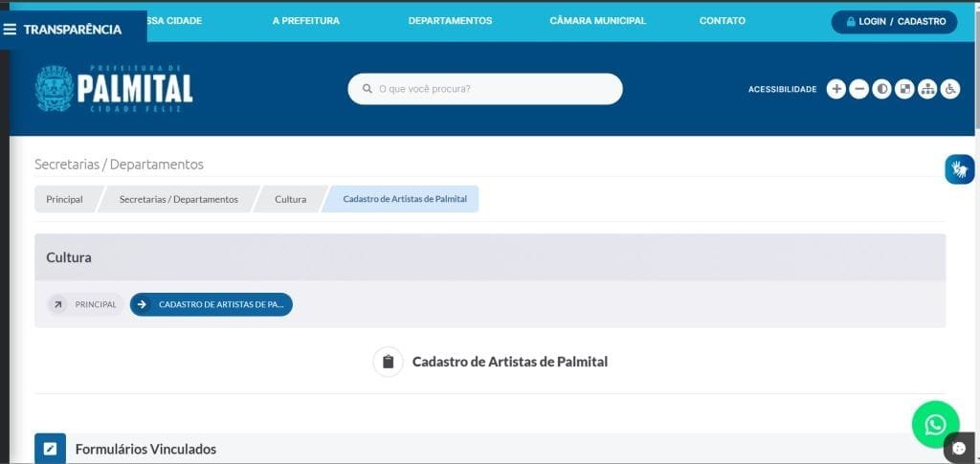Click the wheelchair accessibility icon
This screenshot has height=464, width=980.
point(949,89)
